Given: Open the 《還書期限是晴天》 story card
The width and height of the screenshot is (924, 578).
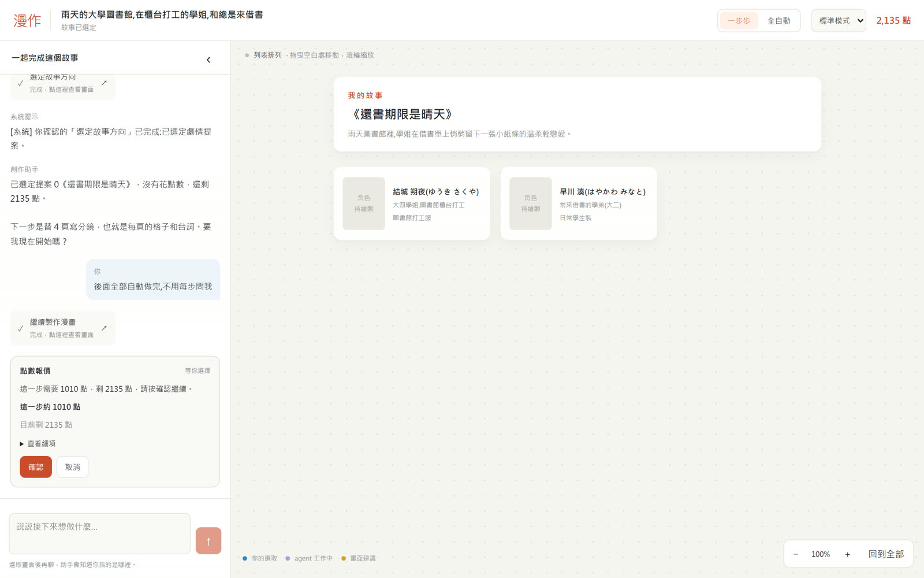Looking at the screenshot, I should (577, 114).
